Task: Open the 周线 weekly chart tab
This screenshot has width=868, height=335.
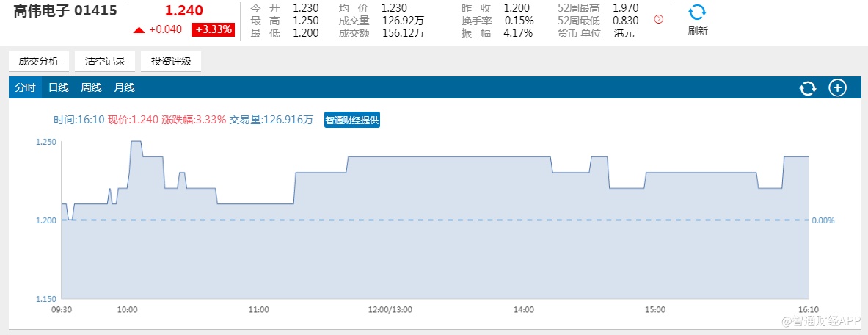Action: point(91,88)
